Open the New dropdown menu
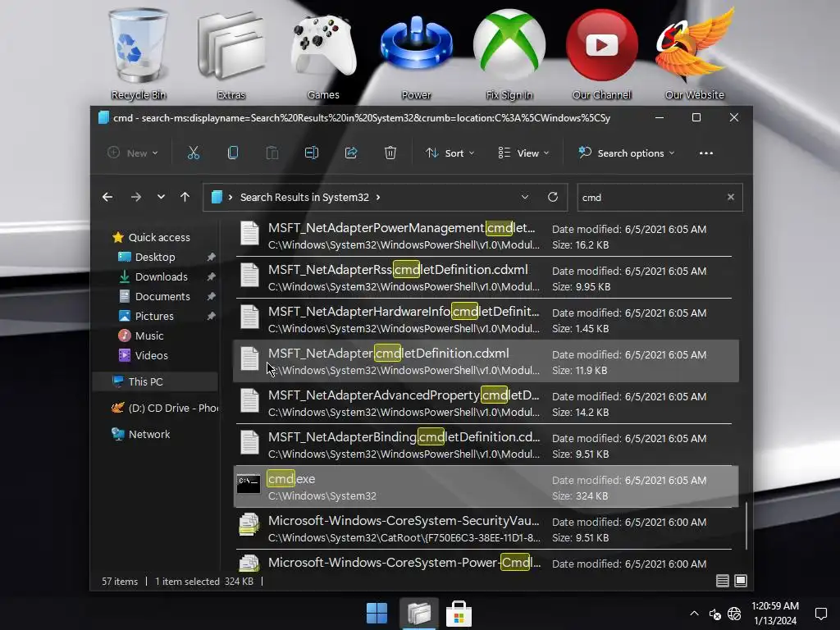Image resolution: width=840 pixels, height=630 pixels. click(x=132, y=153)
